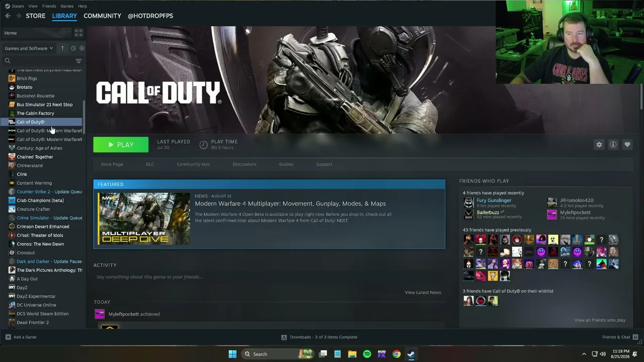Click View all friends who play
This screenshot has height=362, width=644.
coord(600,320)
